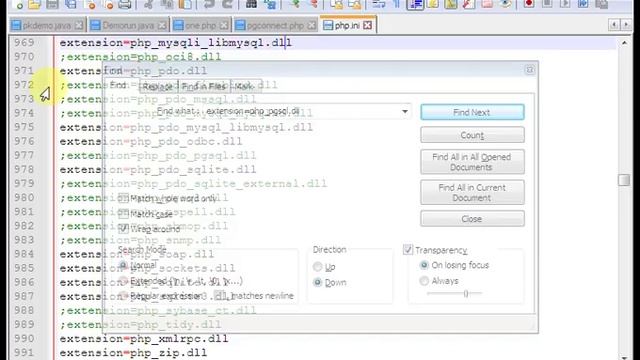
Task: Click the X to close the Find dialog
Action: [x=530, y=70]
